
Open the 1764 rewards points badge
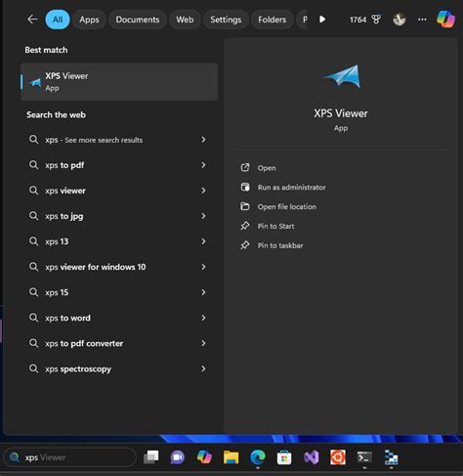coord(365,20)
